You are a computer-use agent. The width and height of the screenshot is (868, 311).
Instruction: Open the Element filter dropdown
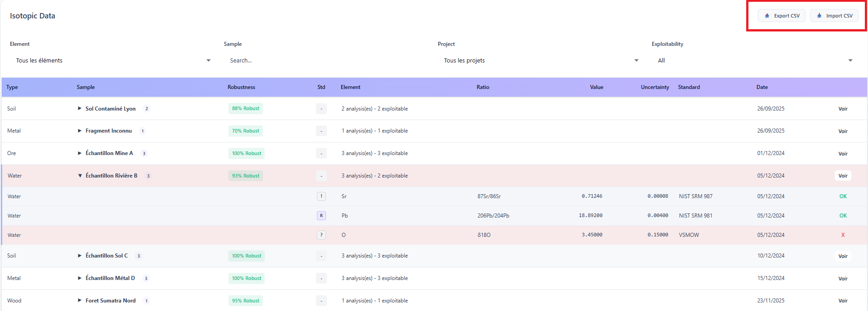113,60
